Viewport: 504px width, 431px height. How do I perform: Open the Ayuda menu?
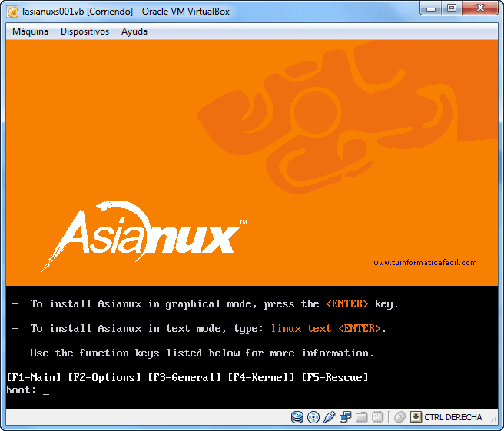[x=134, y=31]
